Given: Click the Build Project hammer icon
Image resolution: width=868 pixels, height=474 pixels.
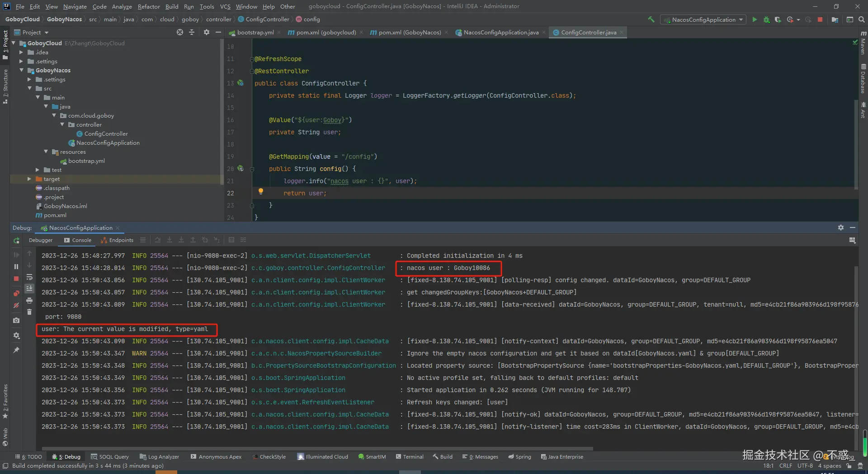Looking at the screenshot, I should click(x=651, y=19).
